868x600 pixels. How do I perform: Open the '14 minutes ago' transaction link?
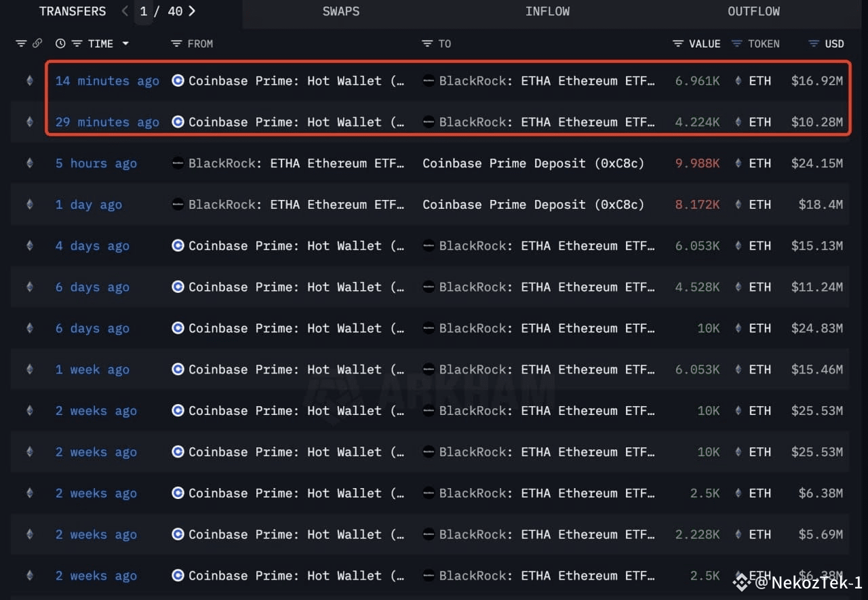point(107,81)
